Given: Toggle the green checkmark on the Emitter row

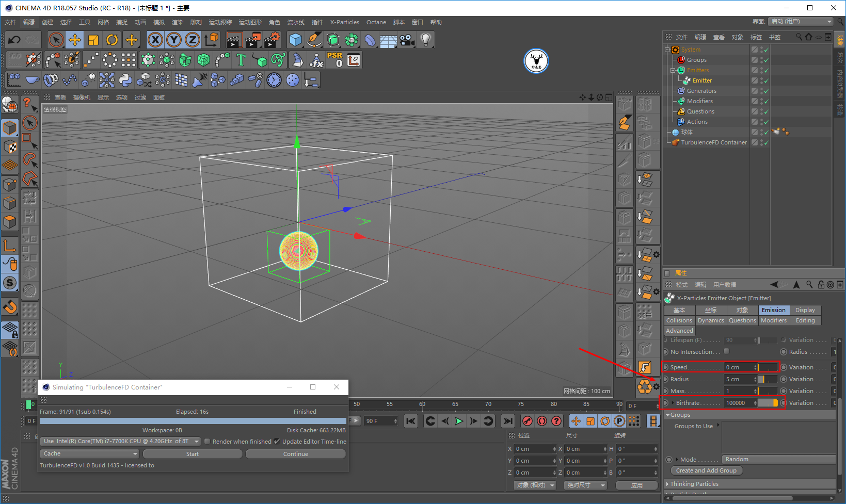Looking at the screenshot, I should (x=766, y=80).
